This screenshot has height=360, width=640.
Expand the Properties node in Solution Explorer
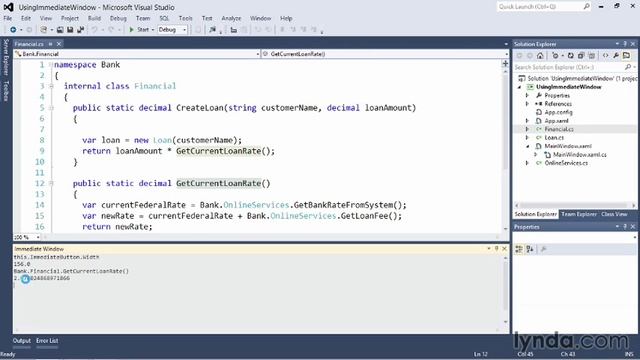527,96
